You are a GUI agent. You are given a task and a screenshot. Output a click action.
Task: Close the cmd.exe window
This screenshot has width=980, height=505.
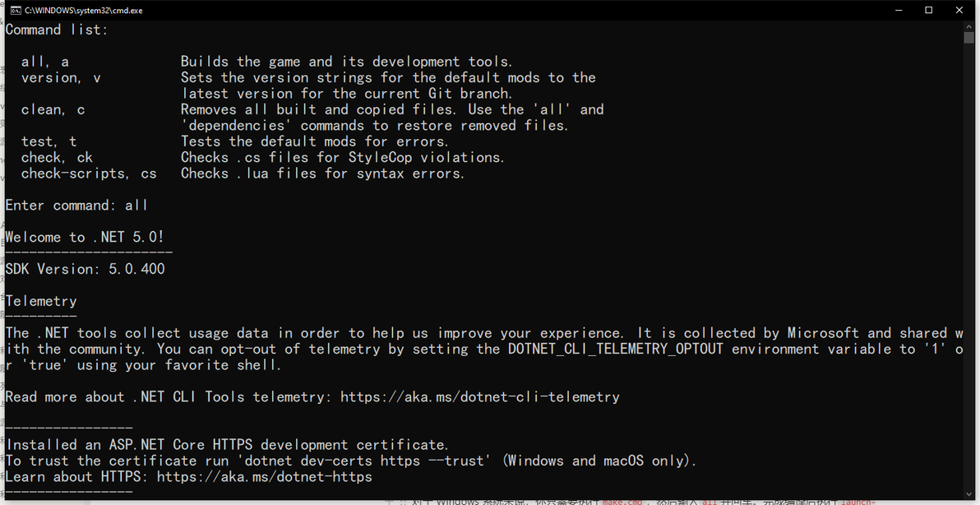click(959, 10)
